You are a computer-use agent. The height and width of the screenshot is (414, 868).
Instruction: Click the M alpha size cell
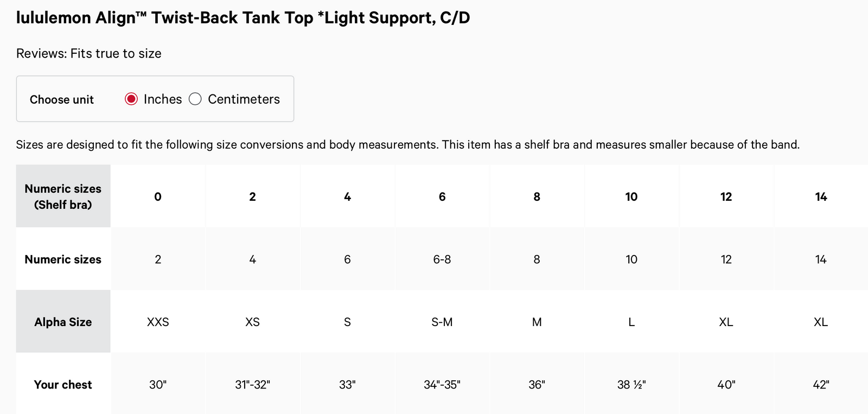pyautogui.click(x=537, y=322)
